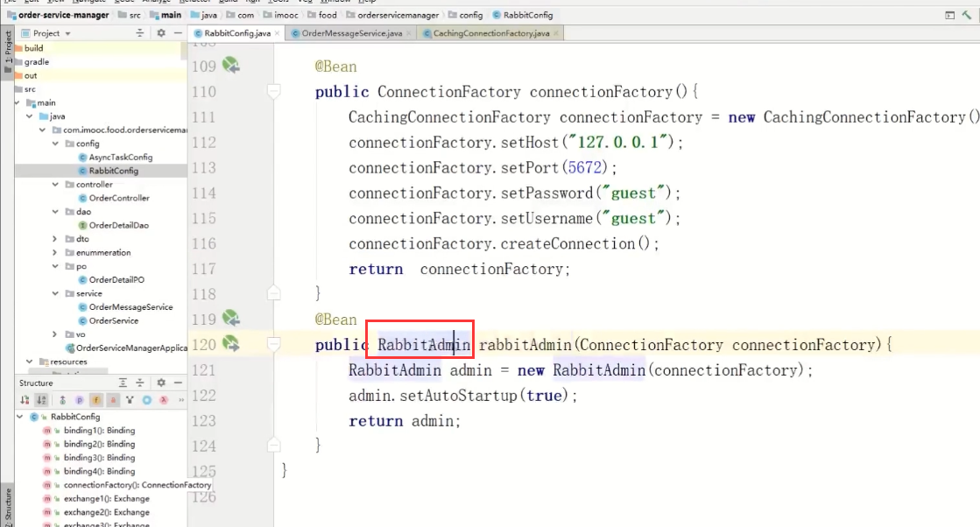Image resolution: width=980 pixels, height=527 pixels.
Task: Click the 'orderservicemanager' breadcrumb
Action: click(392, 15)
